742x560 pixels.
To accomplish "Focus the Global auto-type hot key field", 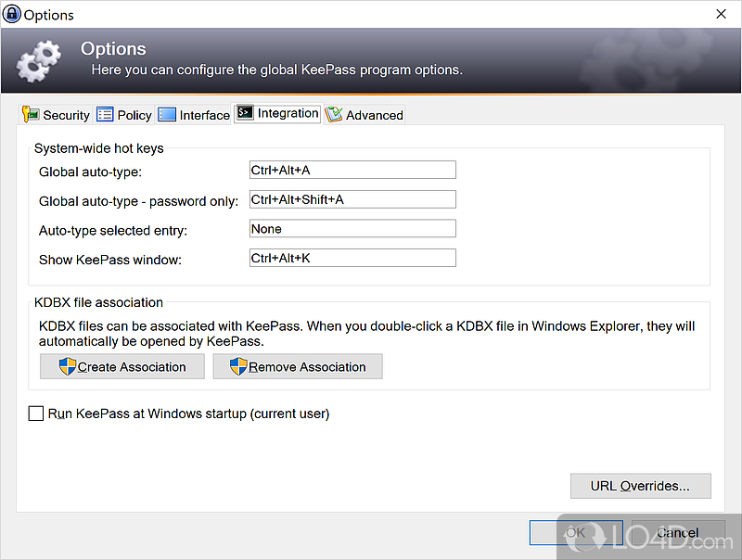I will click(352, 170).
